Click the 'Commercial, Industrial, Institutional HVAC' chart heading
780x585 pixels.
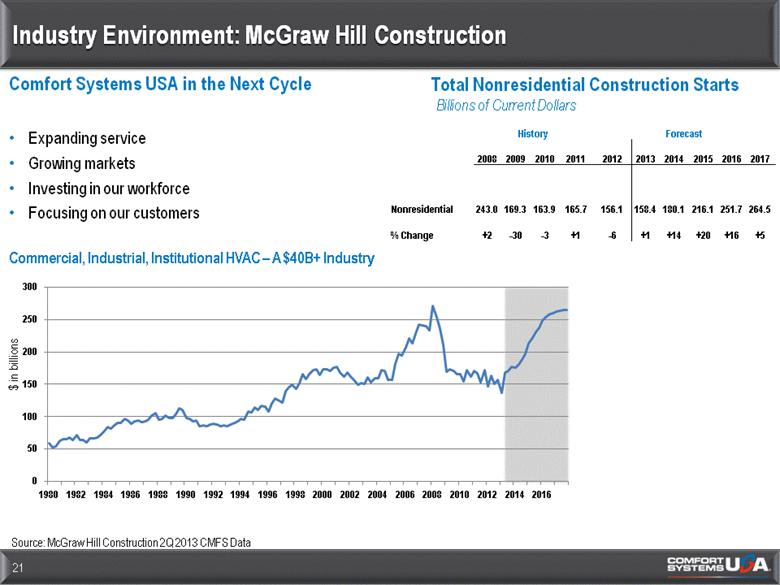click(x=192, y=258)
